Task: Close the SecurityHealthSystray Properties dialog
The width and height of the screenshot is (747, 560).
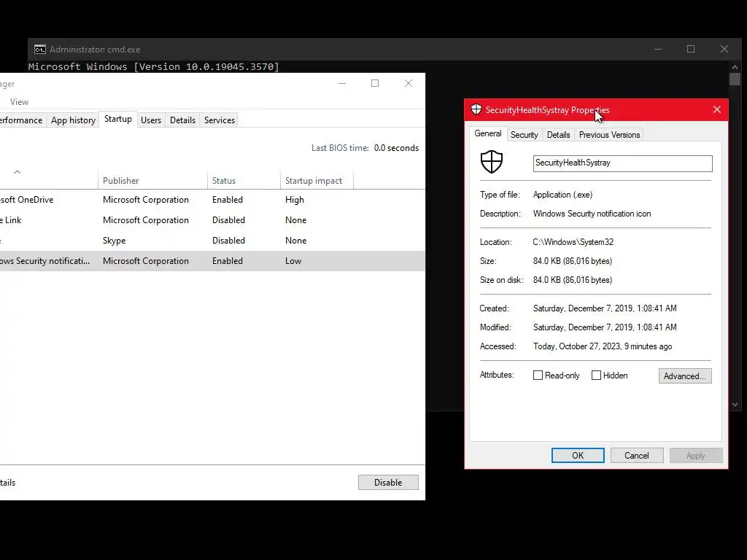Action: (717, 109)
